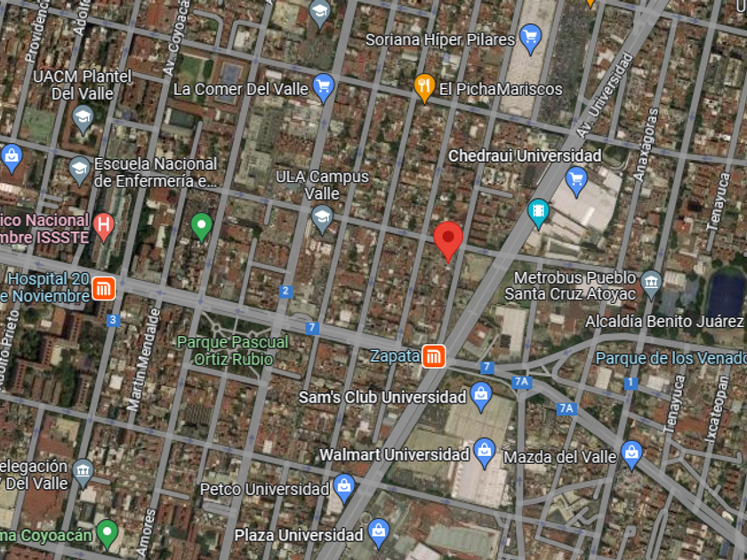Image resolution: width=747 pixels, height=560 pixels.
Task: Click the teal cinema marker near Chedraui
Action: (538, 213)
